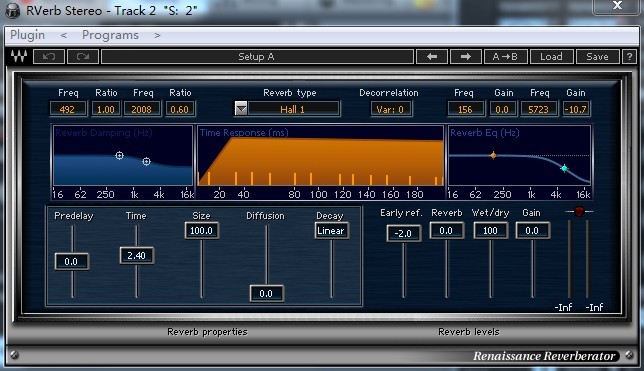Click EQ high Gain value -10.7
The height and width of the screenshot is (371, 644).
[x=576, y=109]
